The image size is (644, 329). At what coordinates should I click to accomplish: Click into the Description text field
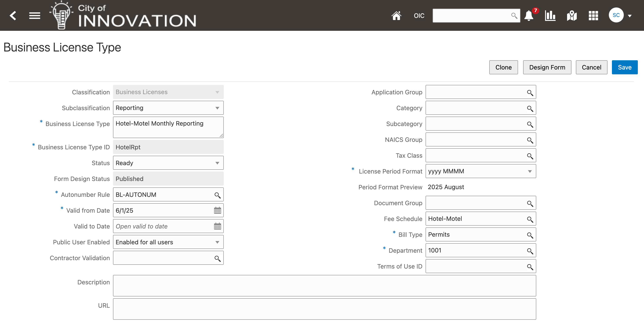tap(324, 285)
